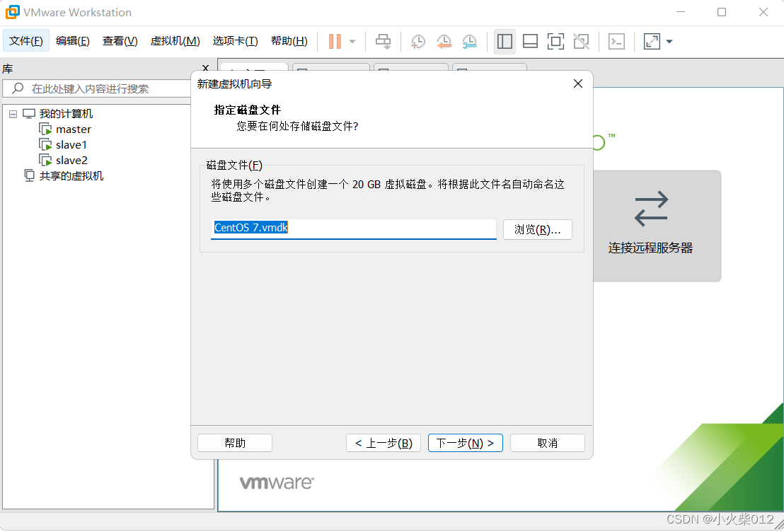The image size is (784, 532).
Task: Click the send Ctrl+Alt+Del toolbar icon
Action: (384, 41)
